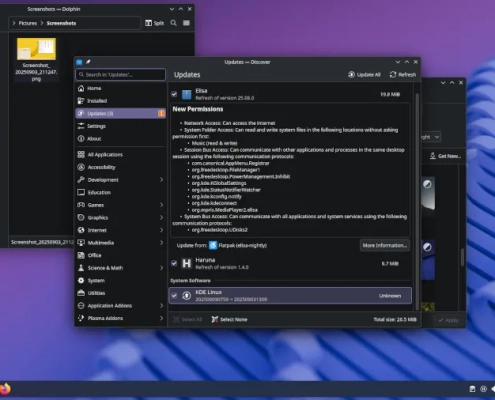
Task: Open Settings in Discover sidebar
Action: (120, 126)
